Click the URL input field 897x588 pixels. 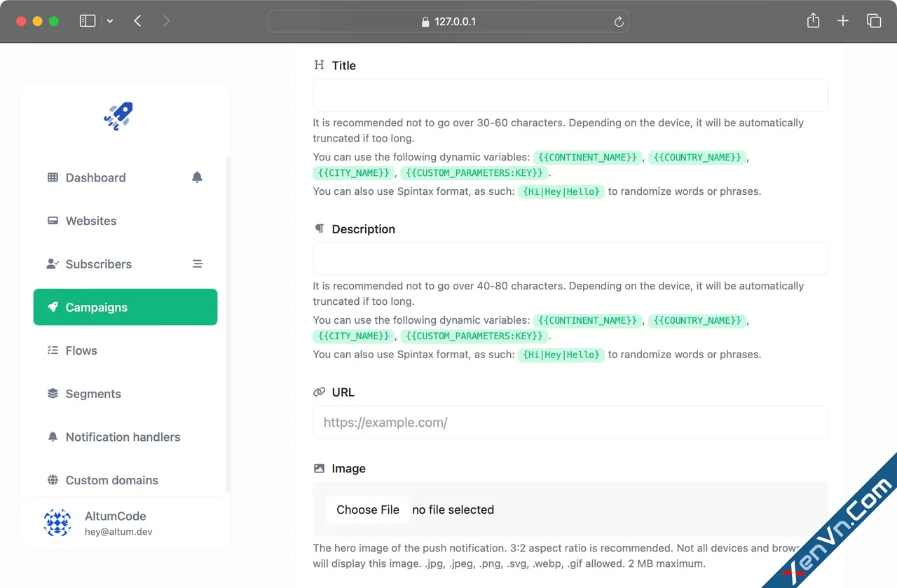coord(570,423)
